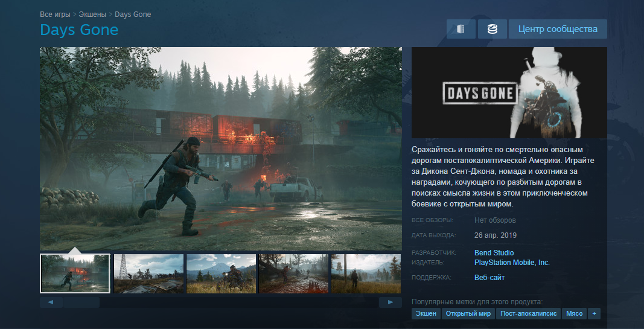The width and height of the screenshot is (644, 329).
Task: Select the Пост-апокалипсис tag
Action: coord(528,314)
